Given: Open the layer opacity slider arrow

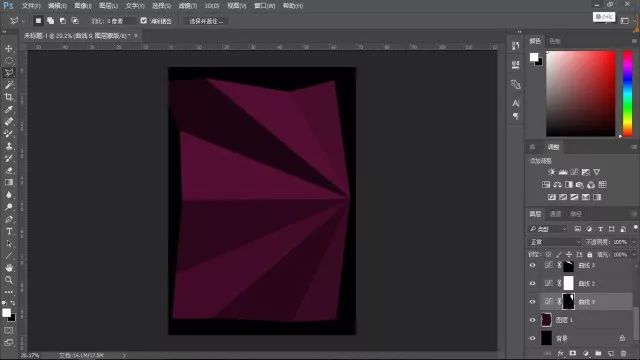Looking at the screenshot, I should [634, 242].
